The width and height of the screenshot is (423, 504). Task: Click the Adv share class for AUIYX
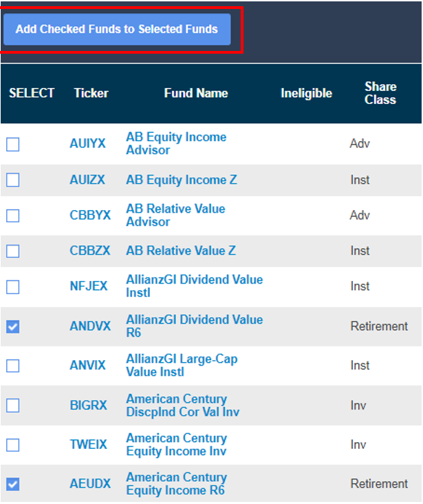click(360, 143)
